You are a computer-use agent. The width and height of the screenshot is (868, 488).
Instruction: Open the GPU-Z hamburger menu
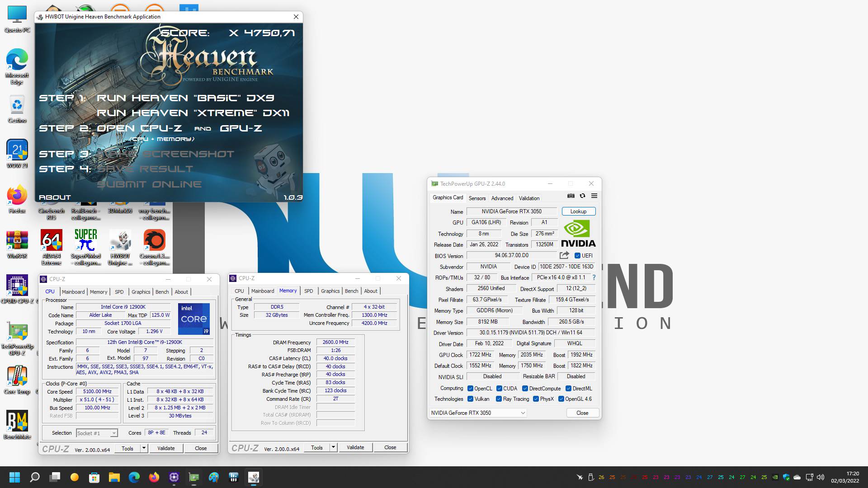tap(594, 196)
